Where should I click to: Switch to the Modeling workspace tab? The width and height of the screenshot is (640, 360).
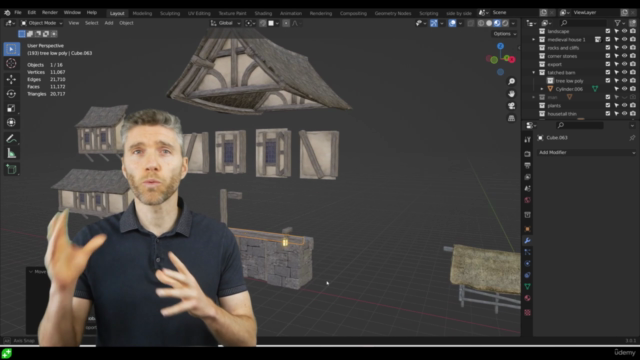click(142, 13)
